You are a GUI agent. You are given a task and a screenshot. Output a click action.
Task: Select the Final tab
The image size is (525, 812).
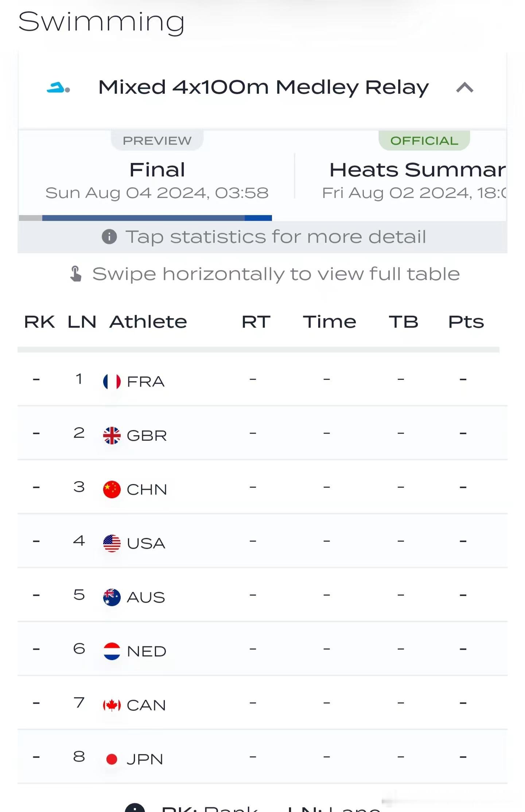pyautogui.click(x=157, y=176)
